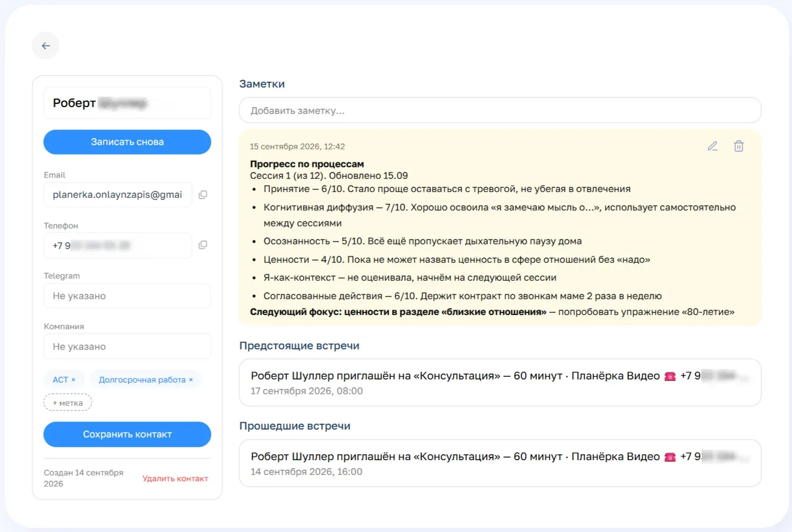The height and width of the screenshot is (532, 792).
Task: Click into the Email input field
Action: (118, 195)
